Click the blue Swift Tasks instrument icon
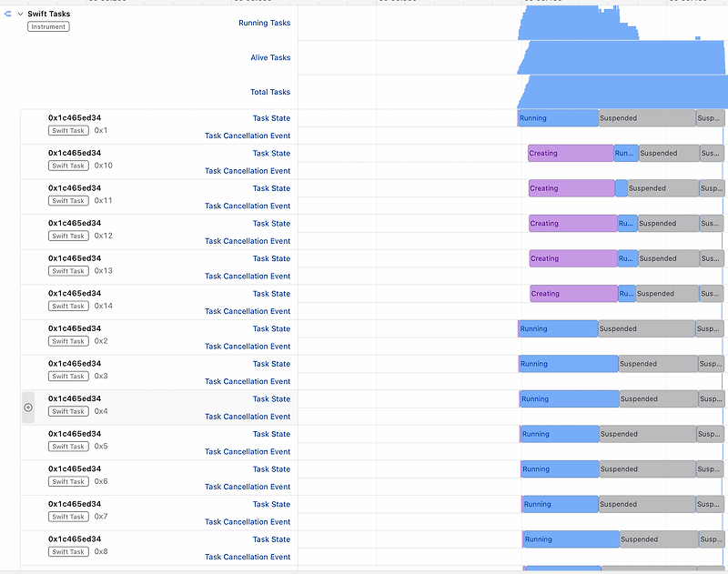Image resolution: width=728 pixels, height=574 pixels. pos(8,14)
